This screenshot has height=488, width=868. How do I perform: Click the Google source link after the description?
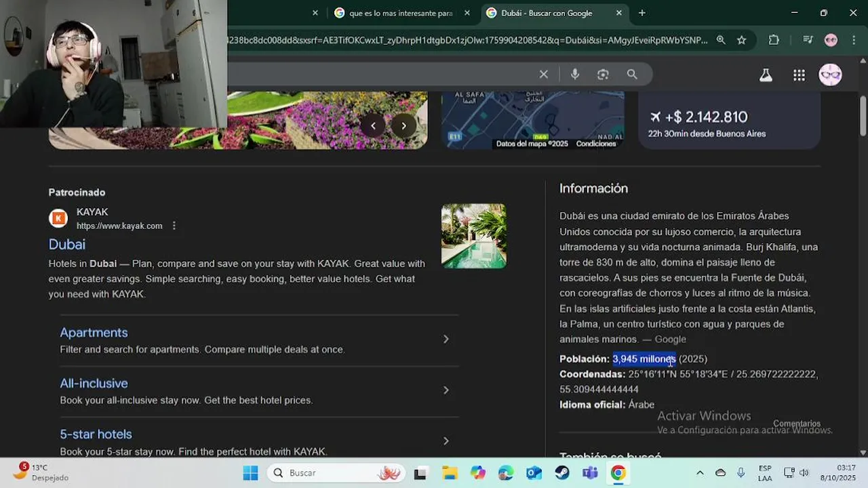point(670,339)
